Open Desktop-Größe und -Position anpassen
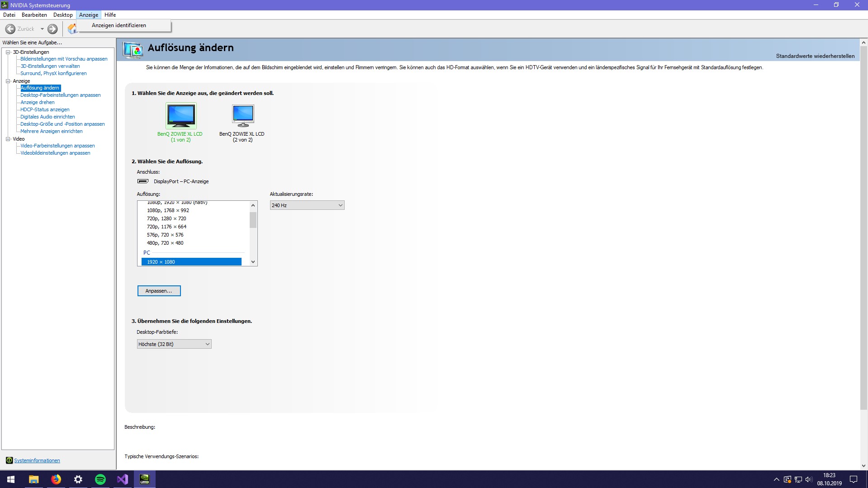 (x=62, y=124)
